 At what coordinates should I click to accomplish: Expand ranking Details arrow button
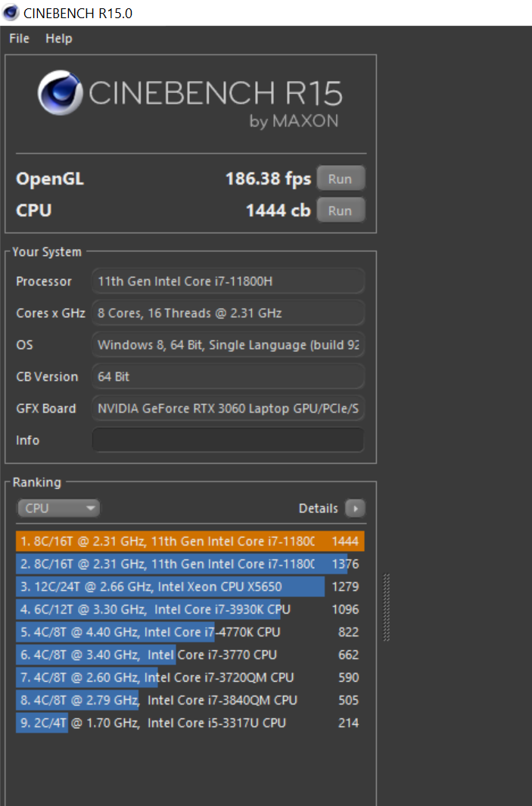coord(355,509)
